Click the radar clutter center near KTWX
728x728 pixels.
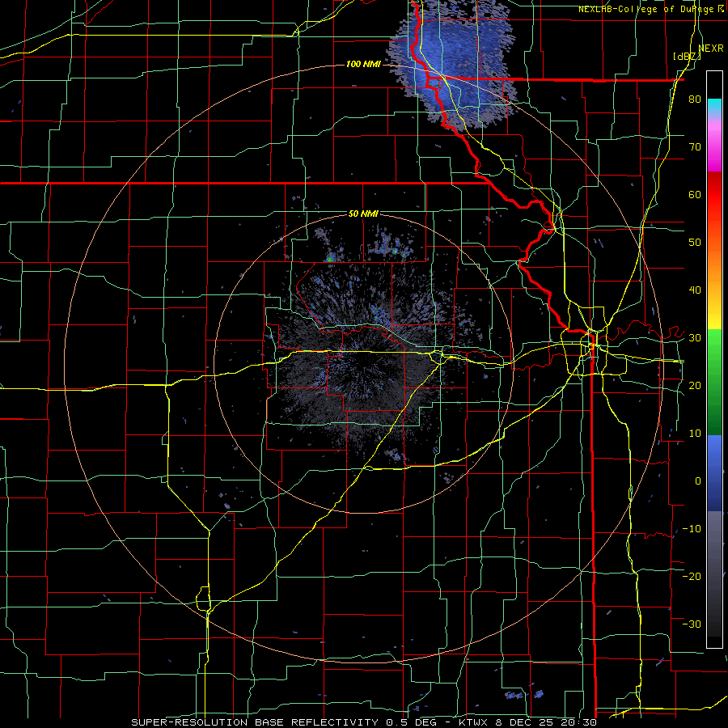pos(363,363)
